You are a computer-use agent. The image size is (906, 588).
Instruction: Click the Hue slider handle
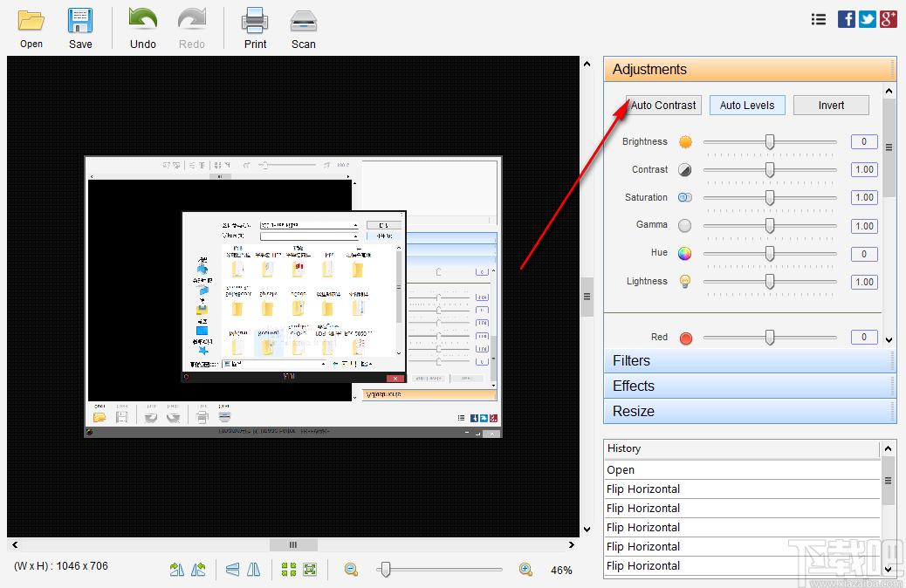770,253
